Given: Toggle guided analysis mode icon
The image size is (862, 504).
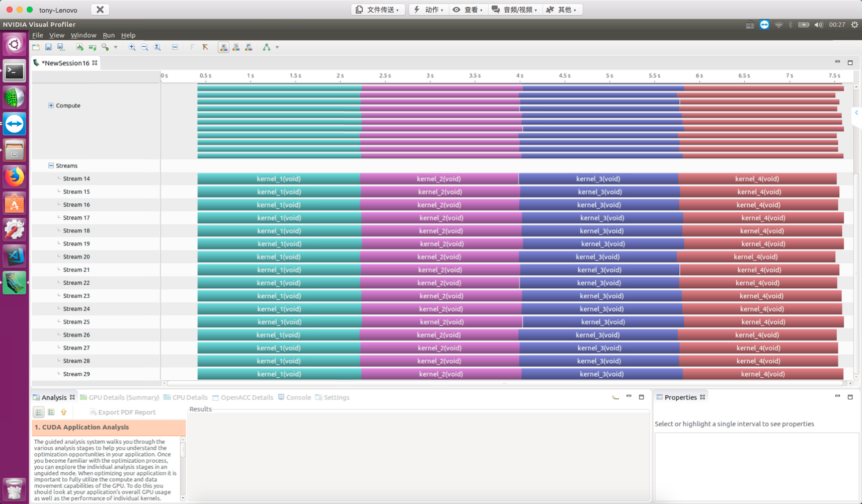Looking at the screenshot, I should coord(39,412).
